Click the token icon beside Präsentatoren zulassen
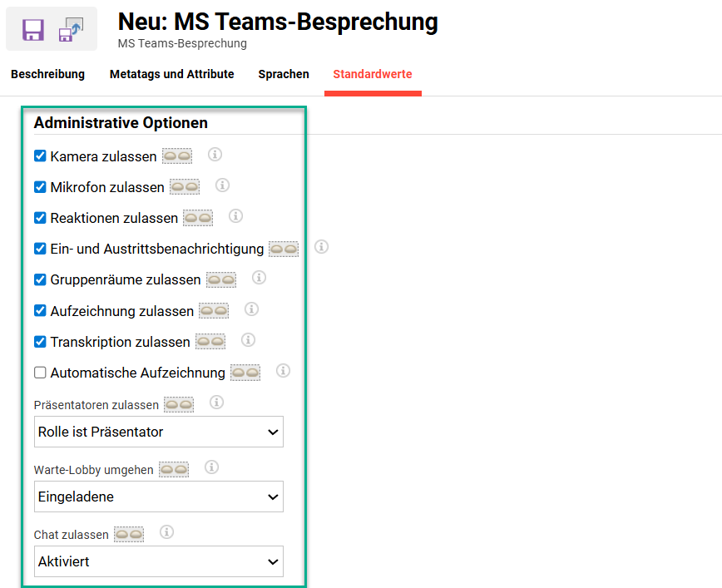Image resolution: width=722 pixels, height=588 pixels. [177, 403]
